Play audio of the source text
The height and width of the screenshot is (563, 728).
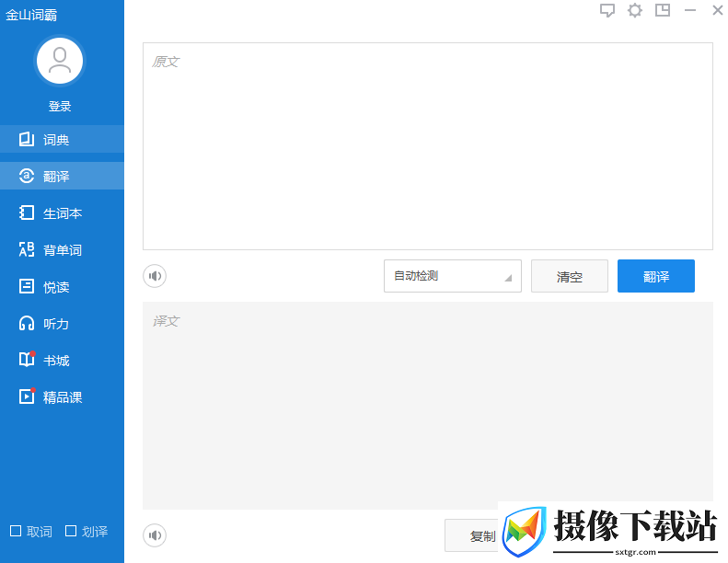pyautogui.click(x=155, y=276)
